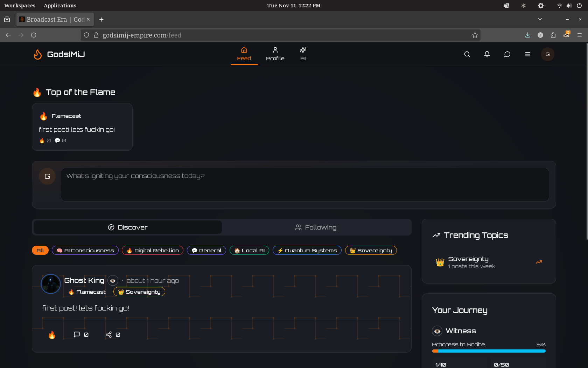Click the Progress to Scribe bar
Viewport: 588px width, 368px height.
[489, 351]
